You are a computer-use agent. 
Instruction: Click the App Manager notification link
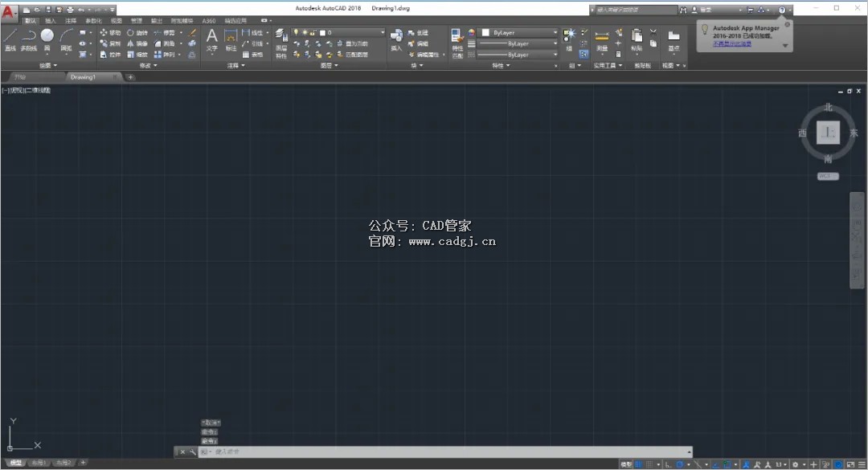(x=732, y=43)
